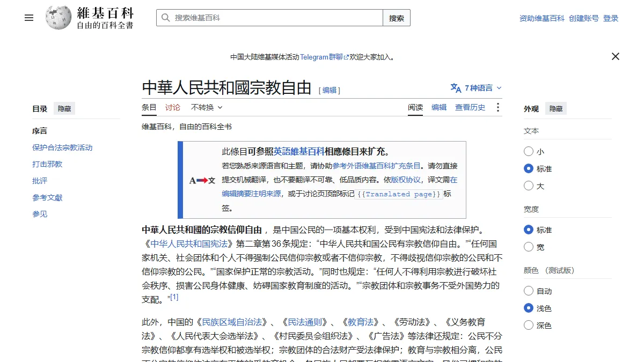
Task: Open 英語維基百科 link in notice
Action: (x=299, y=151)
